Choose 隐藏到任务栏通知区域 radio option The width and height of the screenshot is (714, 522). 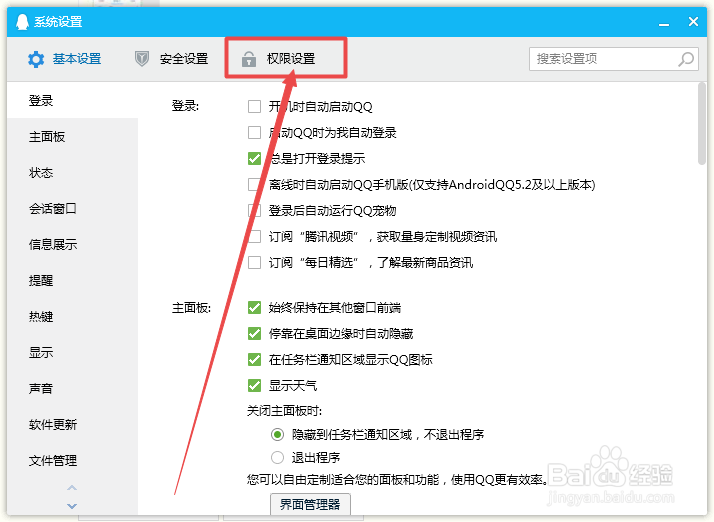point(277,435)
